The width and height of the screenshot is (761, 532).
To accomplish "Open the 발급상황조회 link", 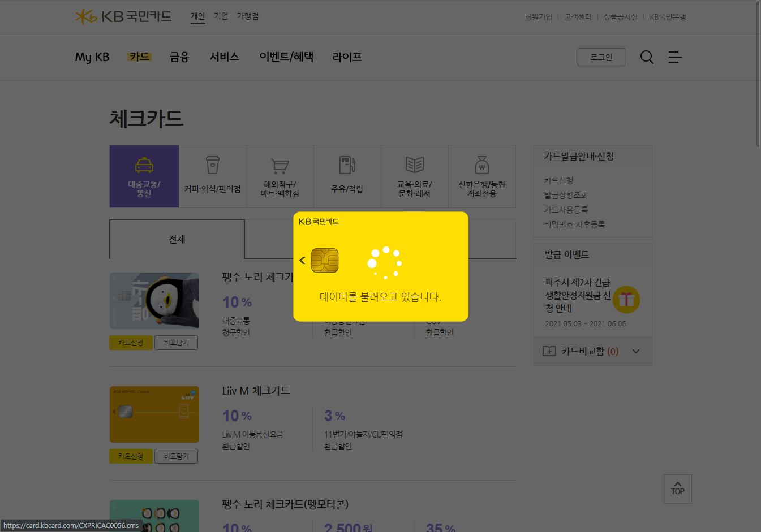I will (566, 195).
